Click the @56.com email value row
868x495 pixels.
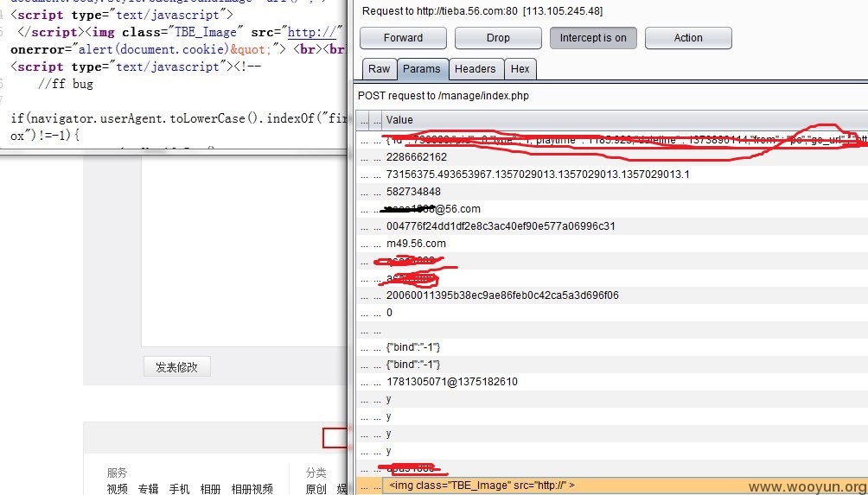[612, 209]
